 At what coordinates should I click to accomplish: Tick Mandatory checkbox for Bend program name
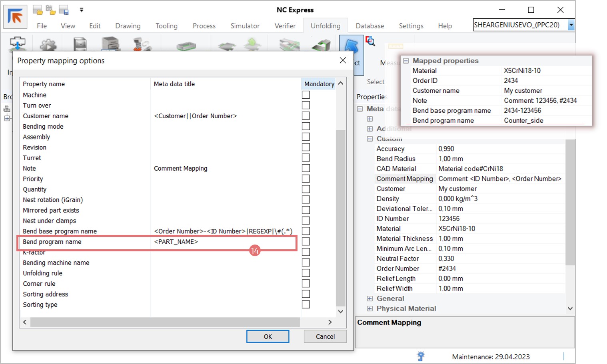point(306,241)
